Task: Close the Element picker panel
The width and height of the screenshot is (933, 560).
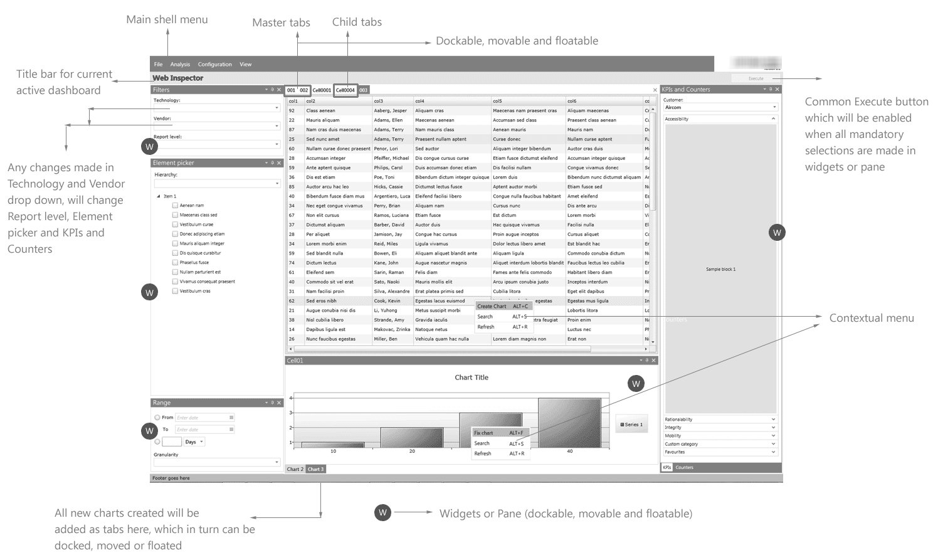Action: point(279,163)
